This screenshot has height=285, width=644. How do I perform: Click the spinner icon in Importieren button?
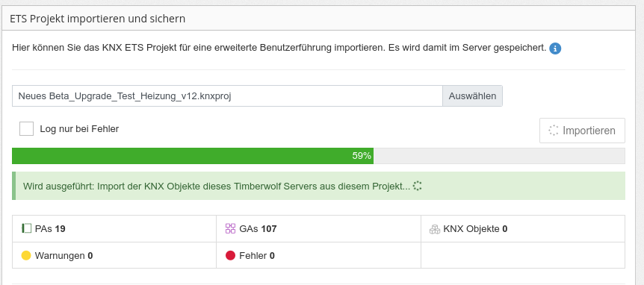point(554,131)
